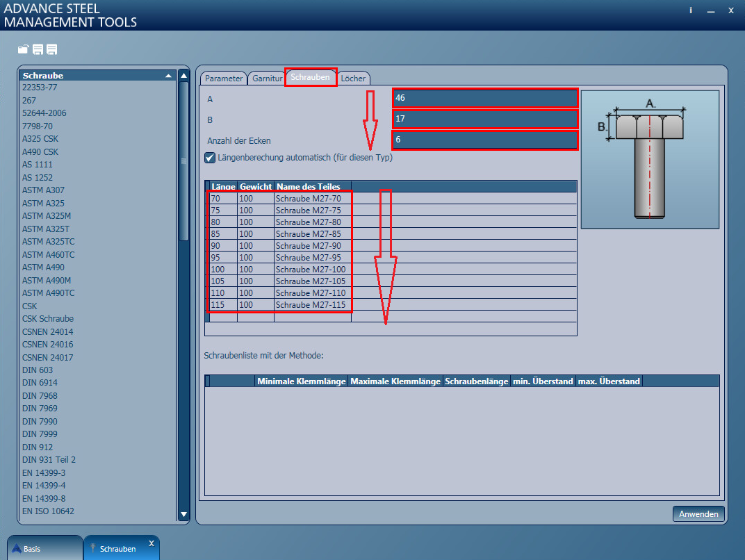Screen dimensions: 745x560
Task: Click the B input field with value 17
Action: click(x=484, y=120)
